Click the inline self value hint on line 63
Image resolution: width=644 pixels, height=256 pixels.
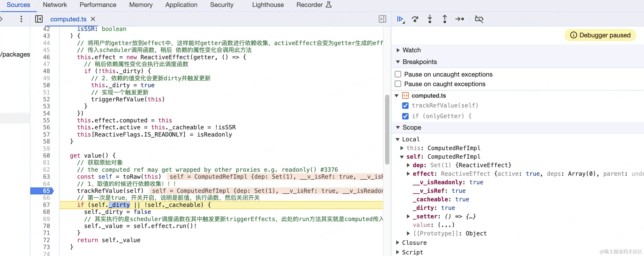275,177
